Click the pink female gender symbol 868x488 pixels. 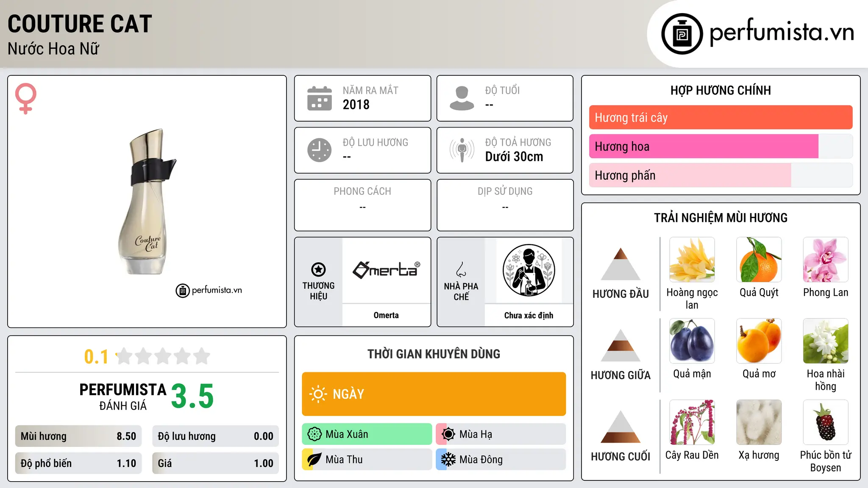26,98
